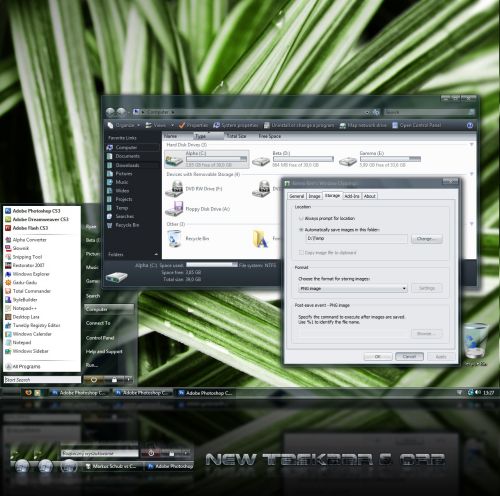Select the Alpha (C:) drive icon

[174, 160]
